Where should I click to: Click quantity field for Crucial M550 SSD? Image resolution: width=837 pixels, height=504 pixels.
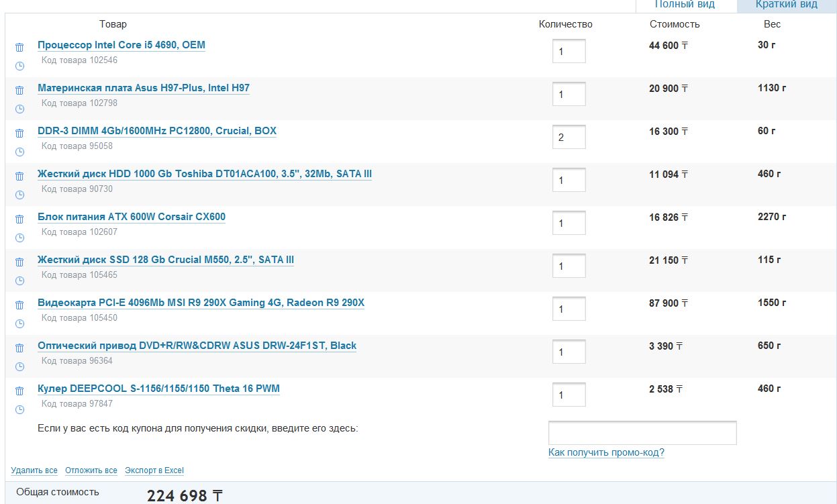[x=569, y=266]
